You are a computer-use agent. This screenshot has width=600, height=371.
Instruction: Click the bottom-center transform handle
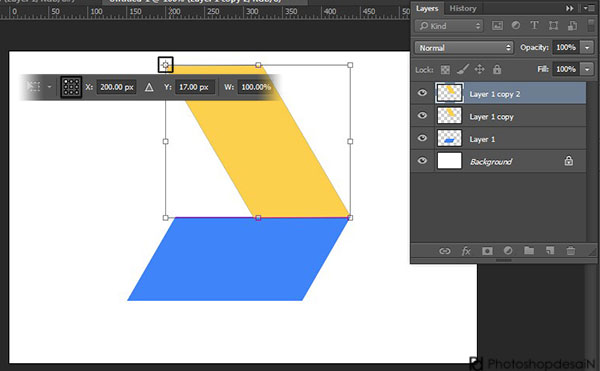pos(258,218)
